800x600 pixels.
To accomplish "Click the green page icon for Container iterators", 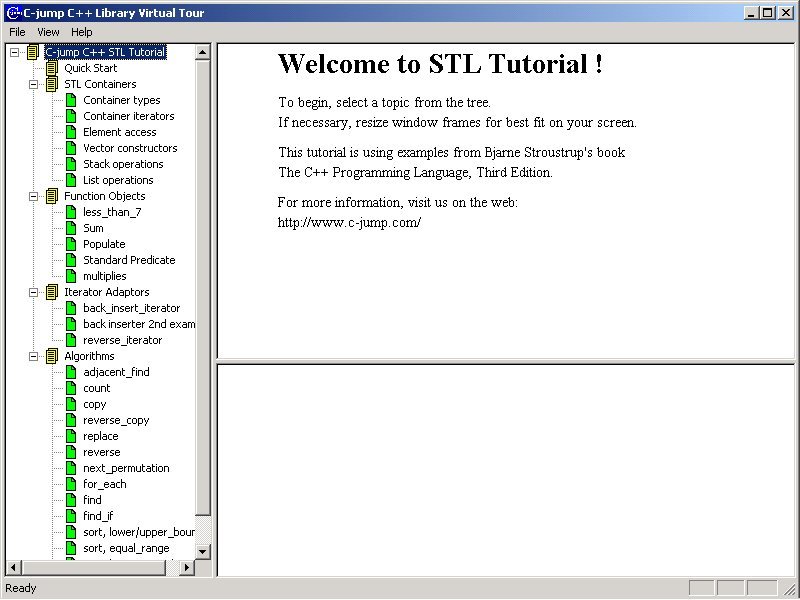I will [71, 116].
